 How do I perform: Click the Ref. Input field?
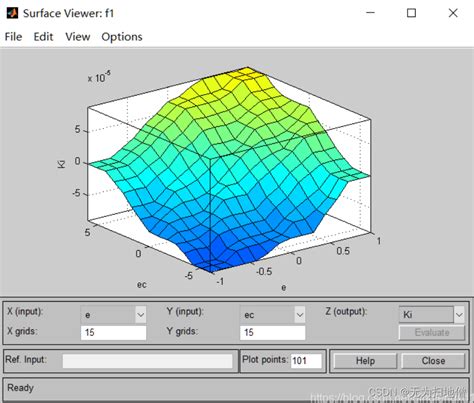148,361
